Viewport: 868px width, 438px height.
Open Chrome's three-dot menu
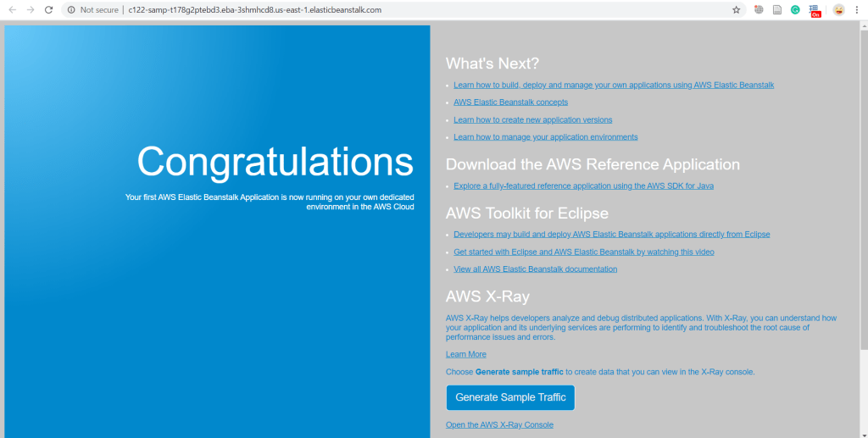coord(857,10)
